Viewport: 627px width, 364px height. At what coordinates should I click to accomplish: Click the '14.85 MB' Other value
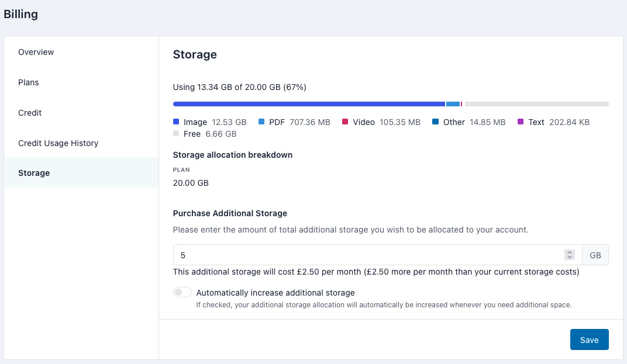[487, 122]
